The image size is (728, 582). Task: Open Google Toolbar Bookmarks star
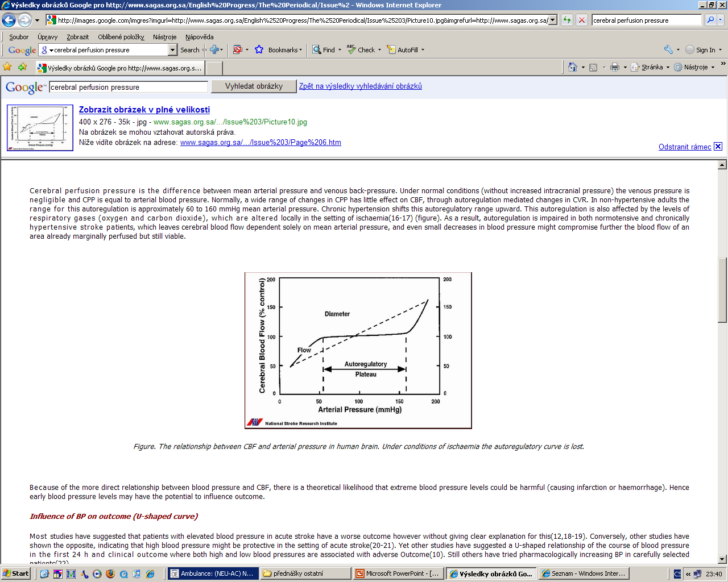click(259, 50)
